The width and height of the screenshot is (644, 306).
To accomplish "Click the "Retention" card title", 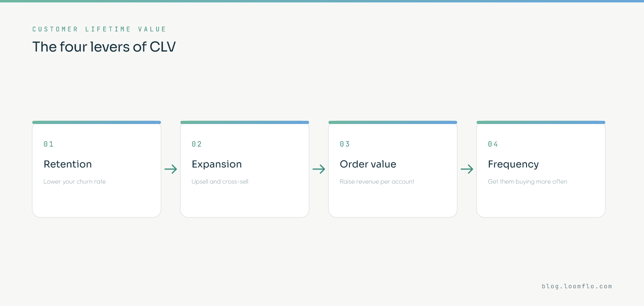I will [68, 164].
